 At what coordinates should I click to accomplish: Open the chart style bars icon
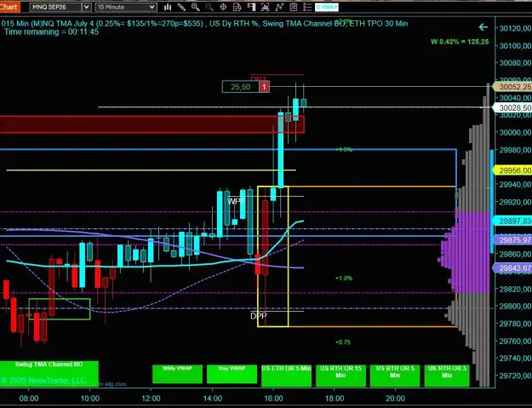coord(168,7)
